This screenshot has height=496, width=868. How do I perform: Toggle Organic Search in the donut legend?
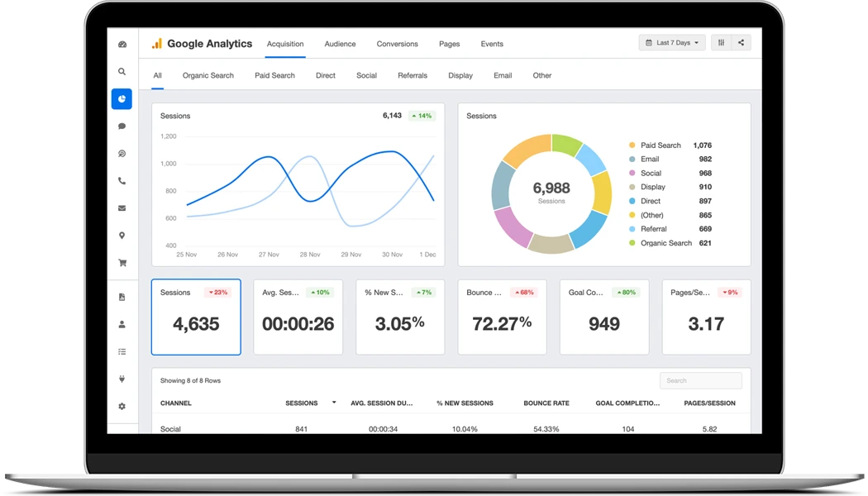coord(666,243)
